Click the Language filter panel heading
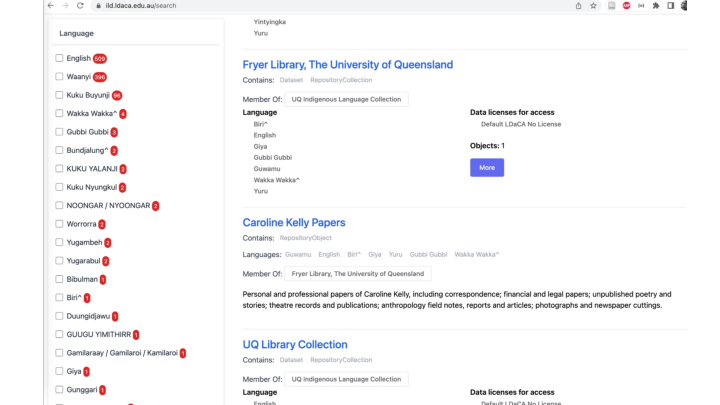 tap(76, 34)
